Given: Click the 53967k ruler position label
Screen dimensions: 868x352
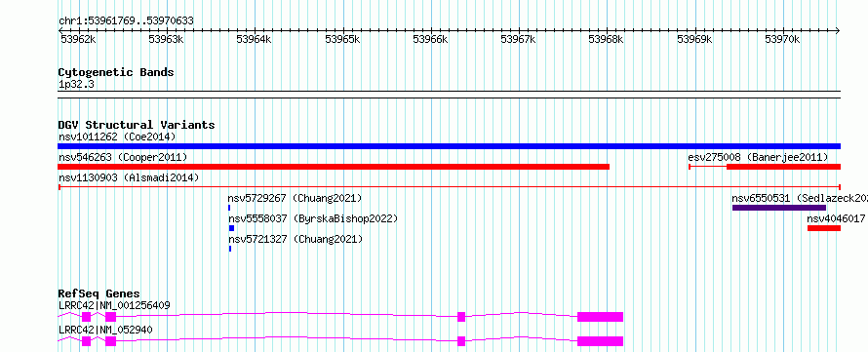Looking at the screenshot, I should [x=519, y=39].
